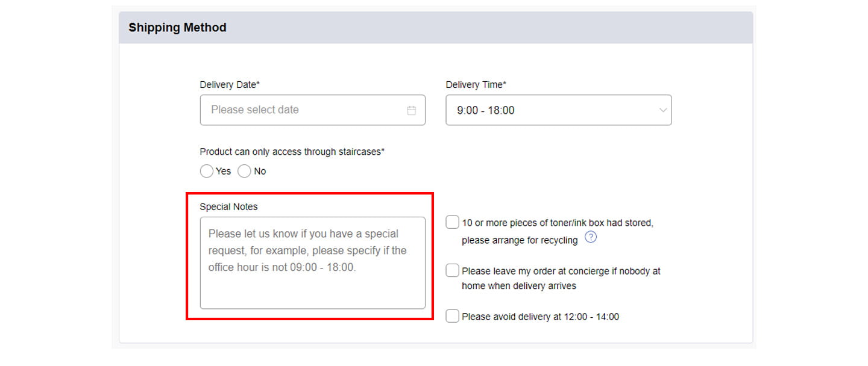Click the Shipping Method section header

[x=436, y=28]
